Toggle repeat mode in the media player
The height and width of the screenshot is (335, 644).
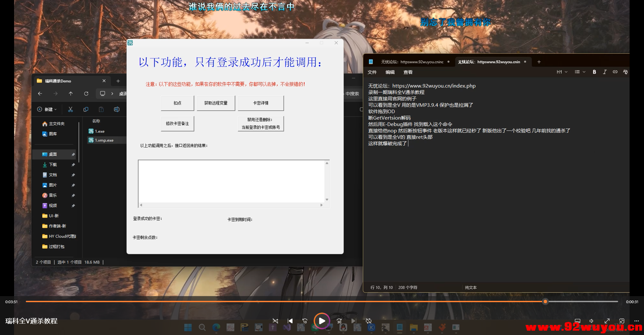tap(369, 321)
